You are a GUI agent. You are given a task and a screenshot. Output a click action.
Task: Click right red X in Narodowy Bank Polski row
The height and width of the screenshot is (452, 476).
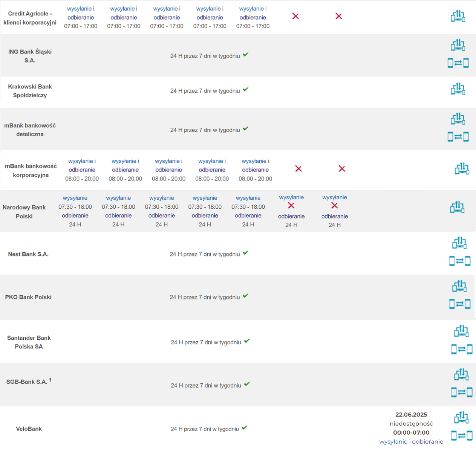point(334,206)
